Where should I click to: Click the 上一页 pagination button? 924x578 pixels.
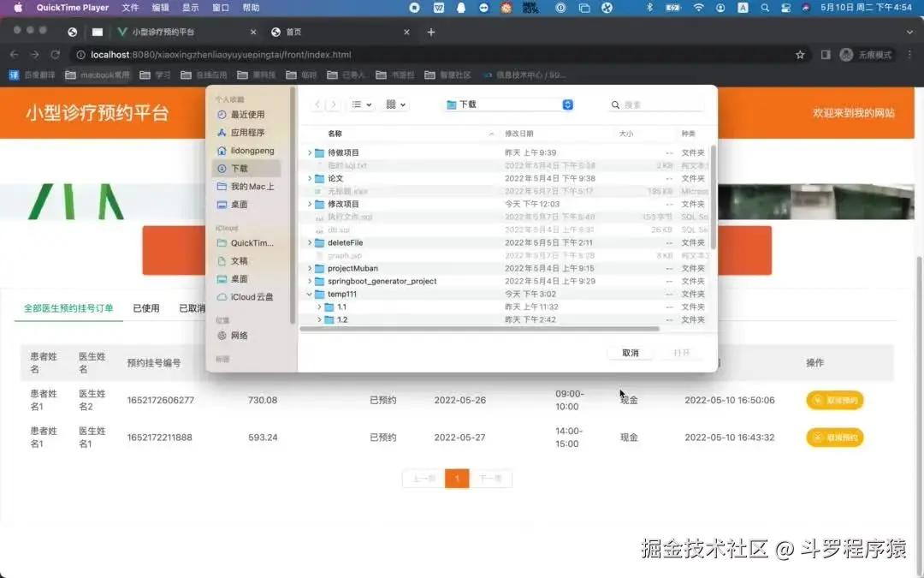tap(423, 479)
